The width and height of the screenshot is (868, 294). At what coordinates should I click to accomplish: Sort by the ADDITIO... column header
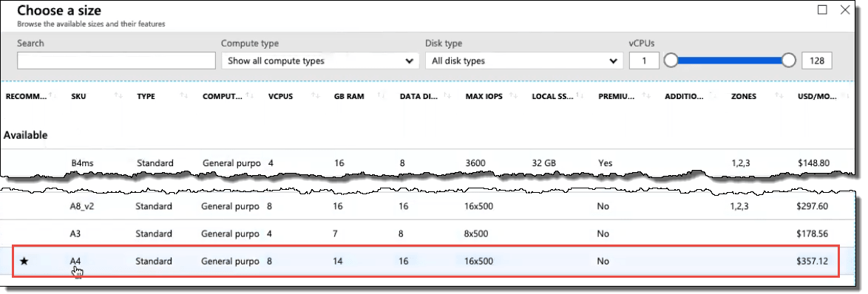[x=684, y=96]
